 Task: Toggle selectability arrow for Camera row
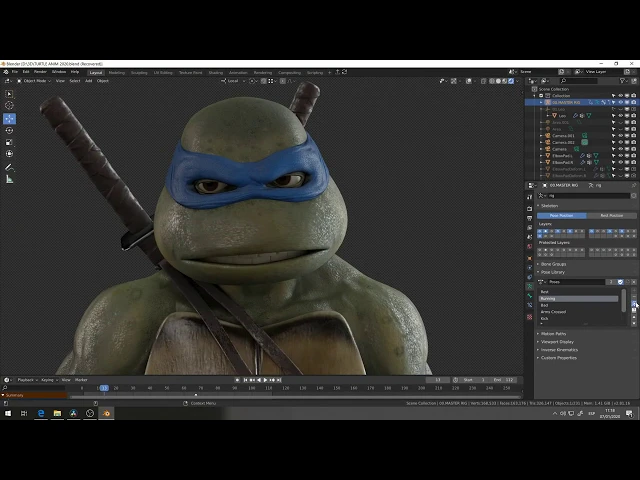click(613, 149)
